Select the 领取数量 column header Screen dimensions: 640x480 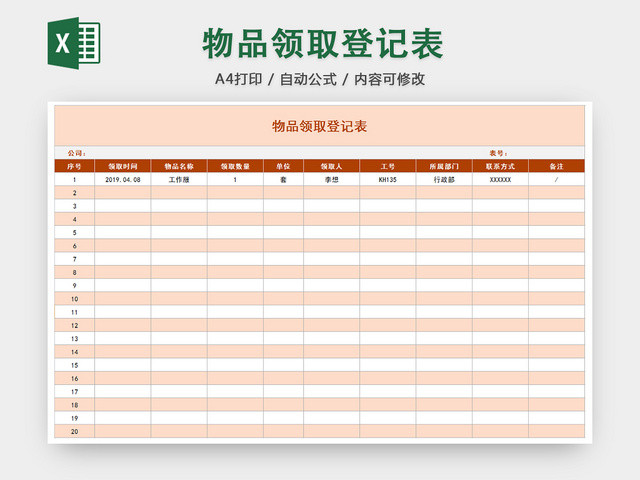click(235, 166)
